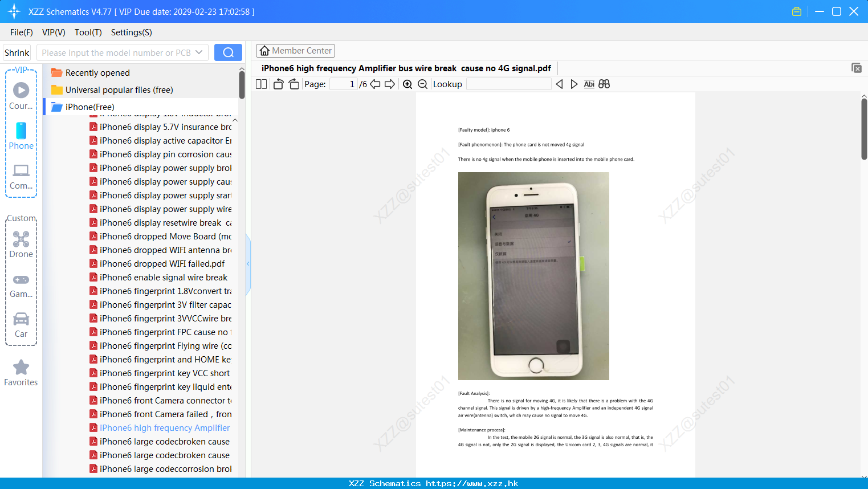The height and width of the screenshot is (489, 868).
Task: Click the iPhone photo in the PDF
Action: click(533, 276)
